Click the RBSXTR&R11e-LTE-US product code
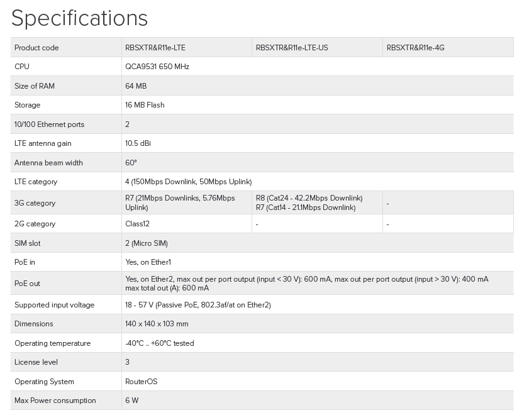Screen dimensions: 522x420 (x=292, y=48)
